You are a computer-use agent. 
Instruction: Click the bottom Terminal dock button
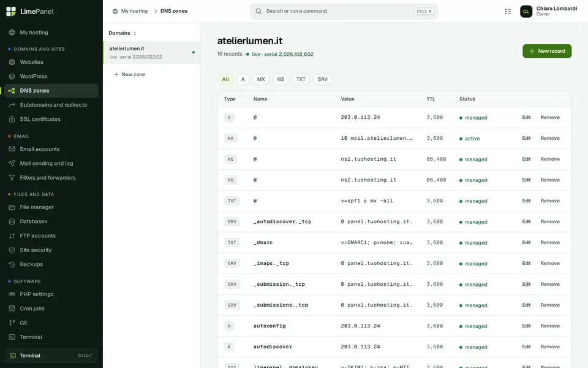click(51, 356)
